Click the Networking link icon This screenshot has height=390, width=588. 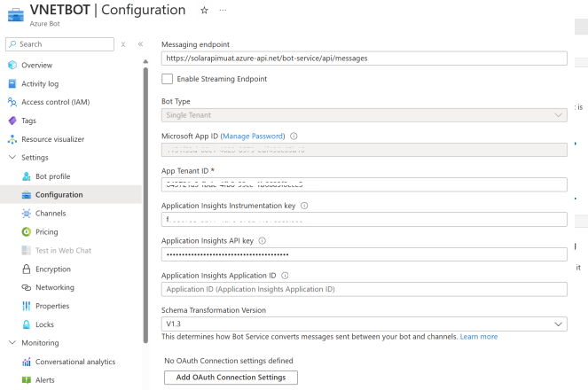(x=27, y=287)
